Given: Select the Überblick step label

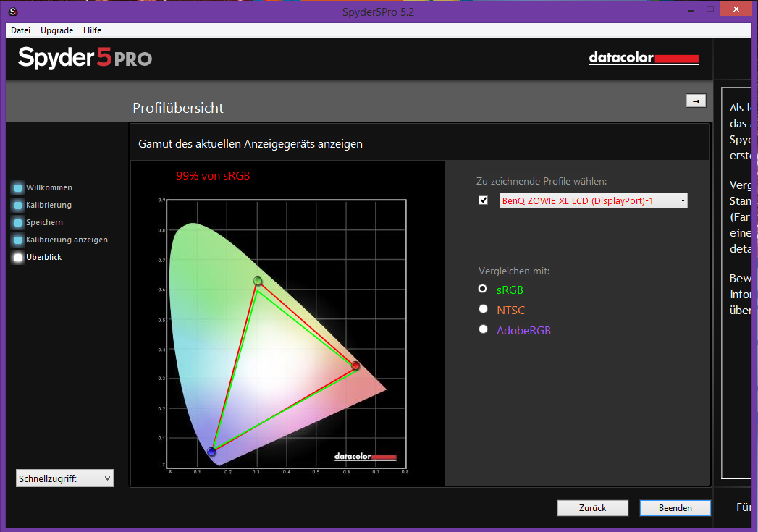Looking at the screenshot, I should tap(43, 257).
